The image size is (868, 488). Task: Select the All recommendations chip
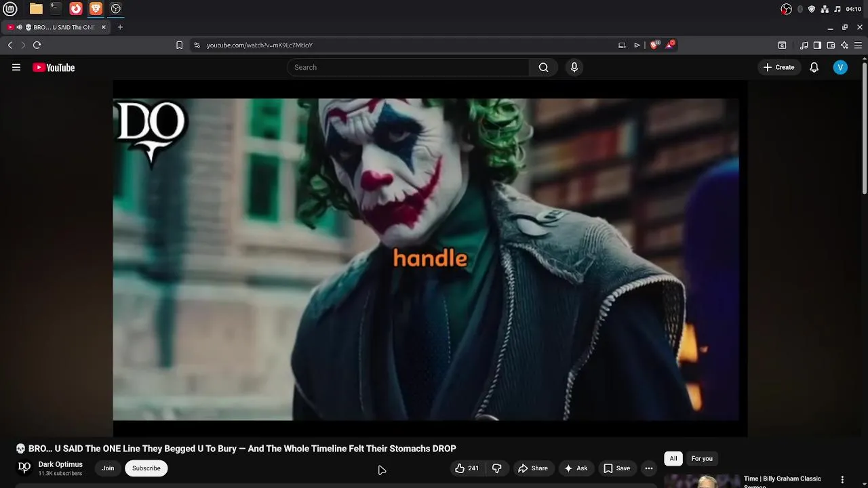(673, 459)
